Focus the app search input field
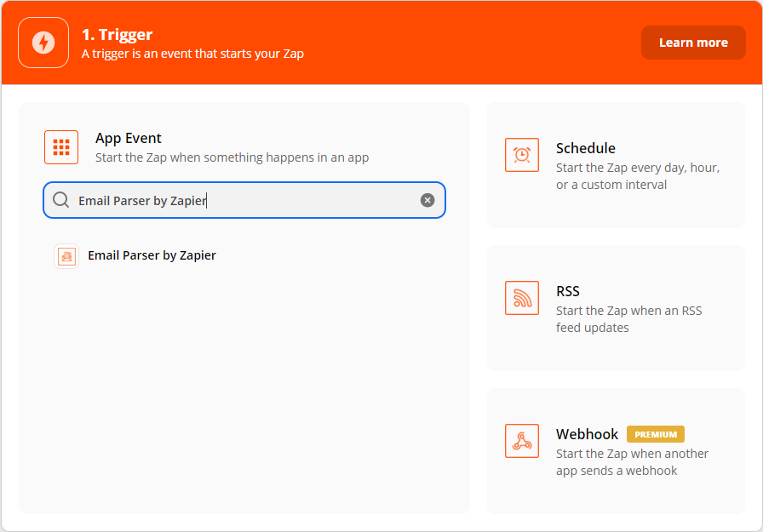 (244, 200)
